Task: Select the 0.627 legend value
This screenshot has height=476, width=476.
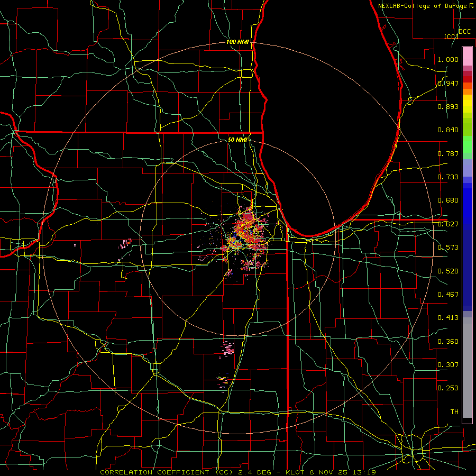Action: 448,224
